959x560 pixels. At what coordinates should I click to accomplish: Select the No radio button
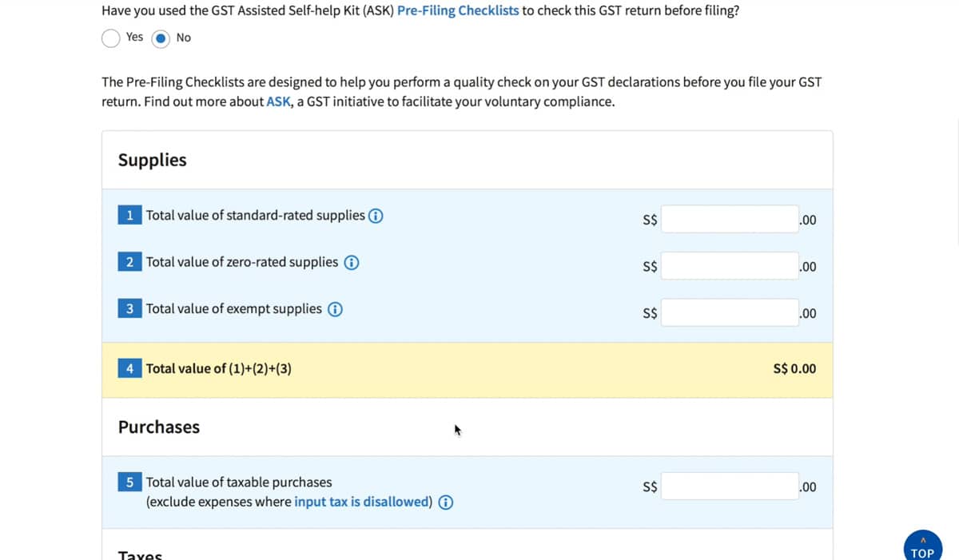161,38
